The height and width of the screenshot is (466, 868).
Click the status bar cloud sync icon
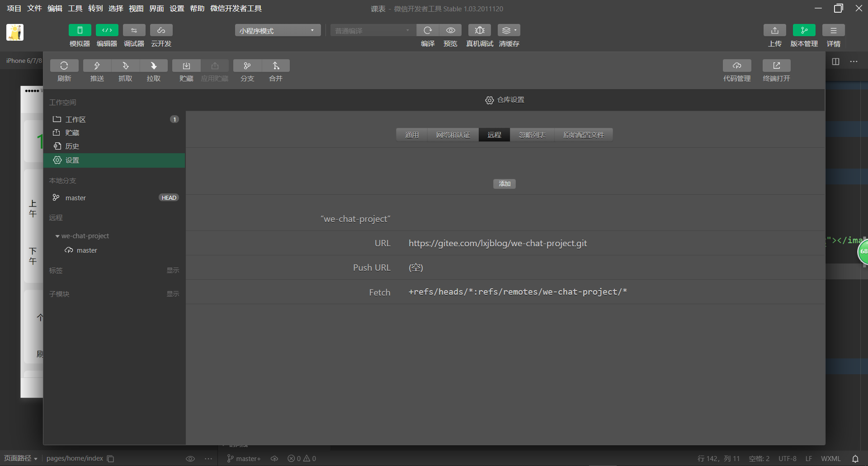(274, 459)
